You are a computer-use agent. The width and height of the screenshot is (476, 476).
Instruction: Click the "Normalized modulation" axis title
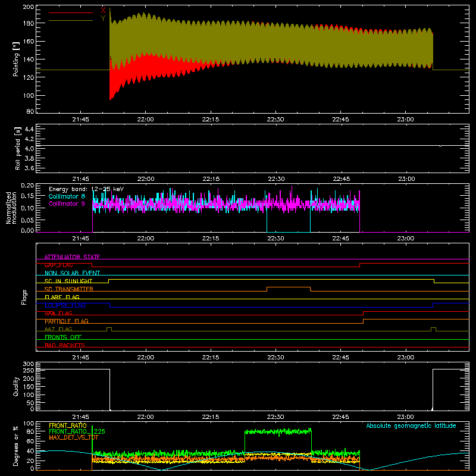[x=11, y=208]
